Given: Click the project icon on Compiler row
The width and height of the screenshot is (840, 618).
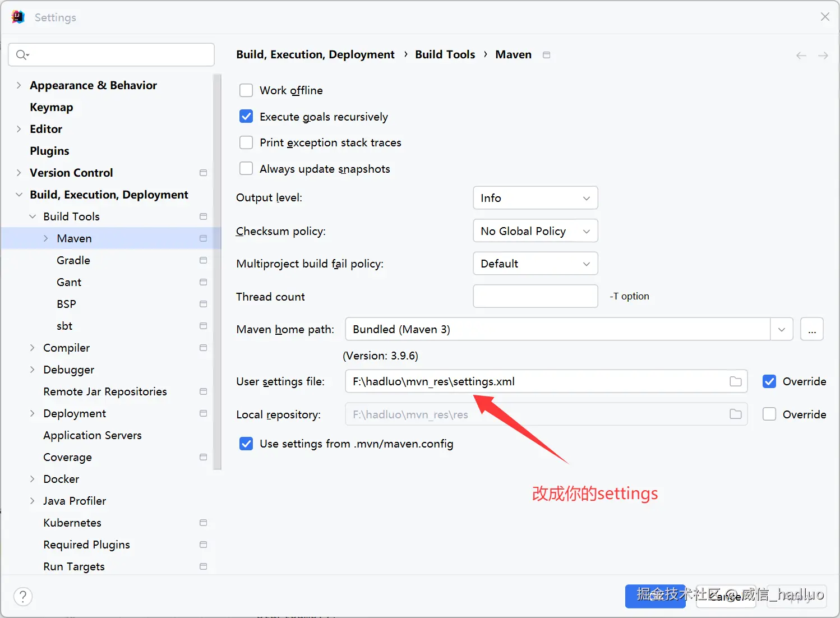Looking at the screenshot, I should pyautogui.click(x=204, y=348).
